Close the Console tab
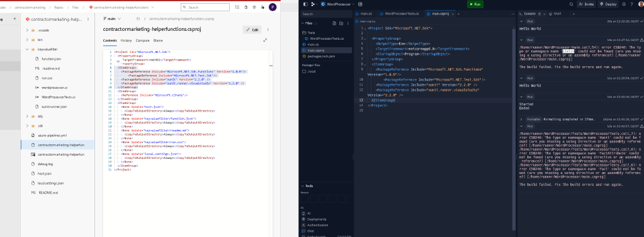 click(x=545, y=14)
